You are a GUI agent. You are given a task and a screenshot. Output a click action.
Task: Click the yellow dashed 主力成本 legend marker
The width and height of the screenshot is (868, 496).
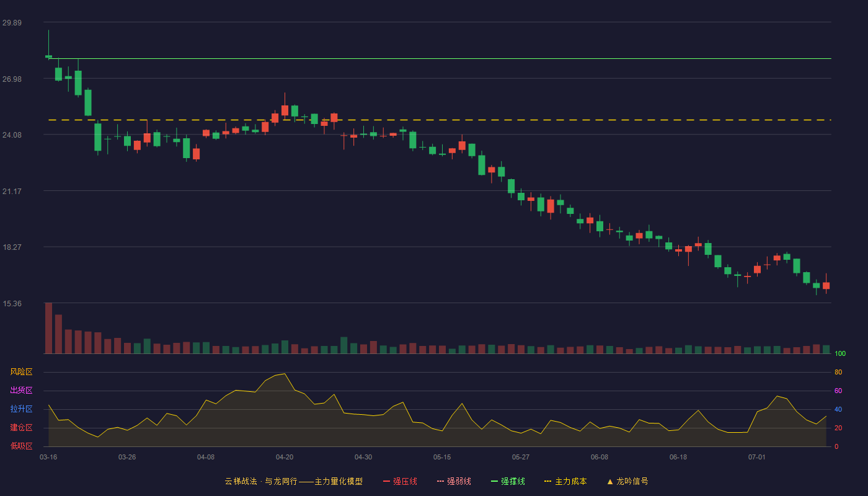tap(548, 481)
